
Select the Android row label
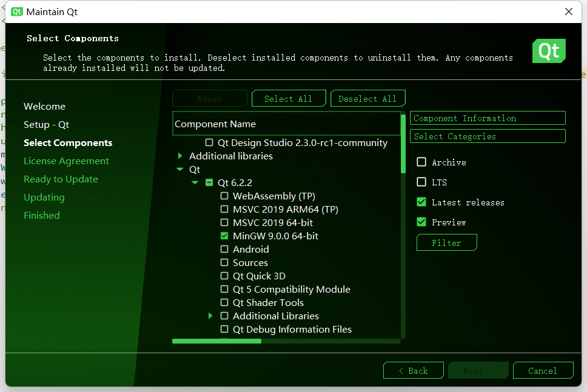pos(251,249)
